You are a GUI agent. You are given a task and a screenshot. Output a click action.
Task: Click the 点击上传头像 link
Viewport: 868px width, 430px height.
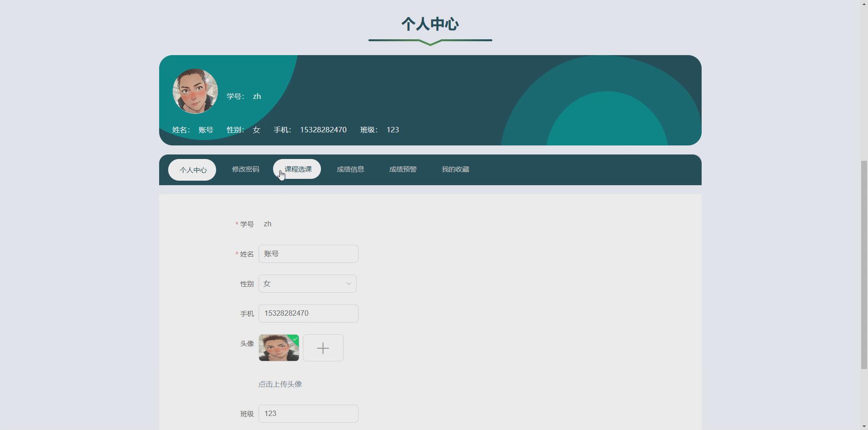point(280,384)
